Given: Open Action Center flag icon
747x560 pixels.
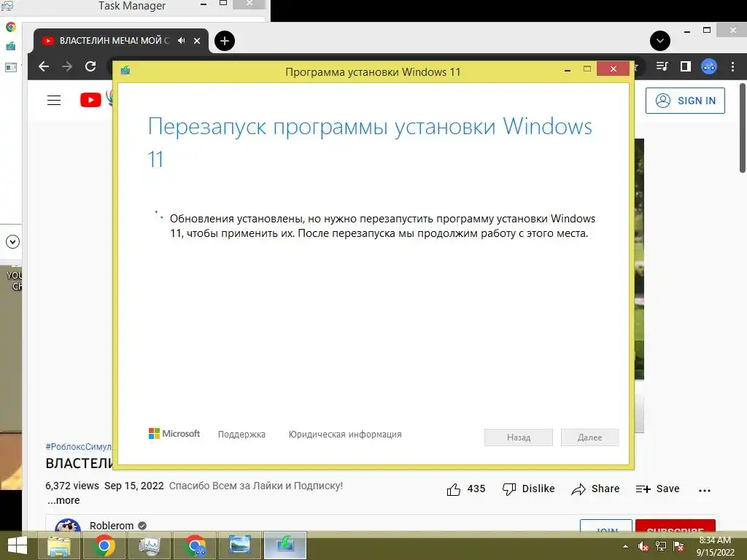Looking at the screenshot, I should (x=678, y=546).
